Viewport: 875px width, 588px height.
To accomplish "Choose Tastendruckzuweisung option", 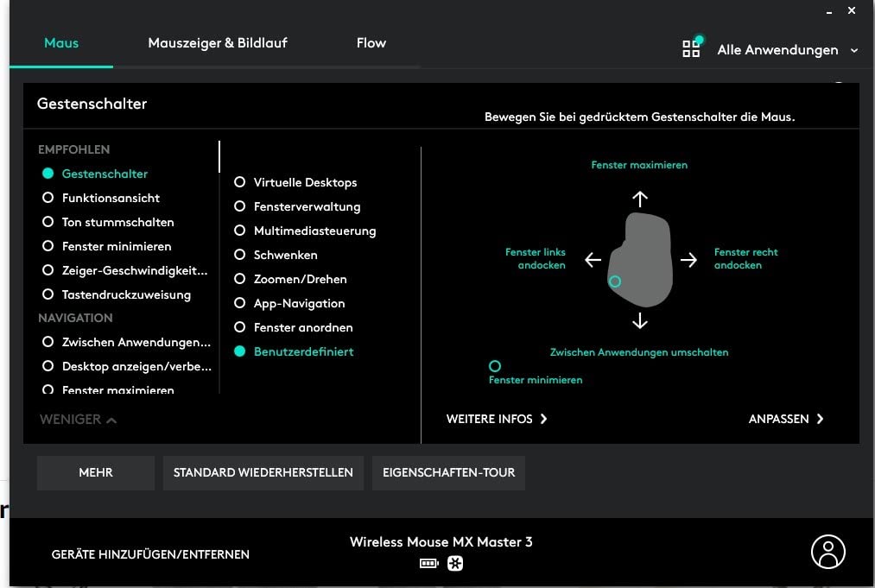I will tap(117, 294).
